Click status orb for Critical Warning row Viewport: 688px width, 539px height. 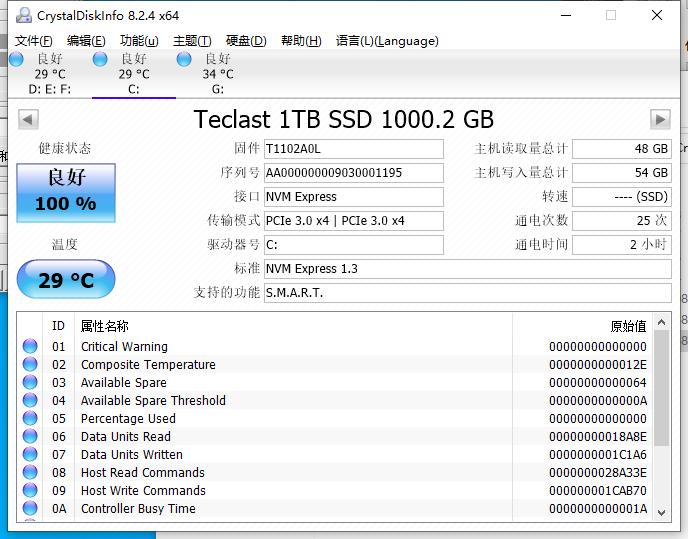tap(30, 347)
